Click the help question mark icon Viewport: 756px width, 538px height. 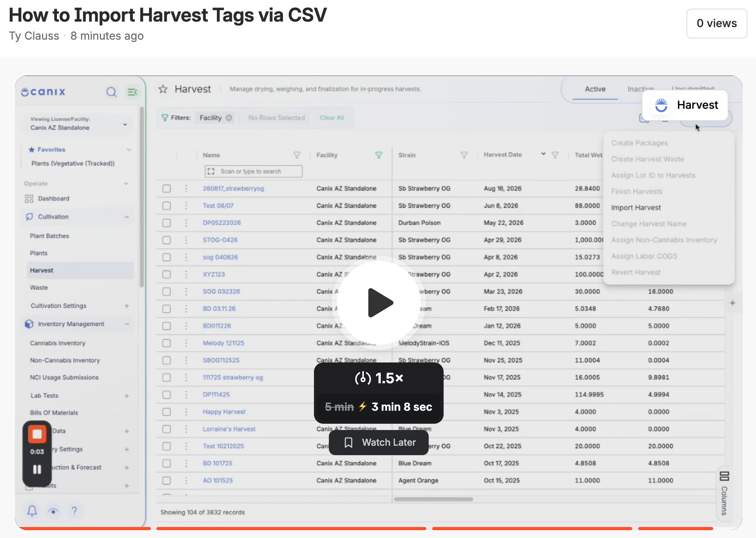point(74,511)
